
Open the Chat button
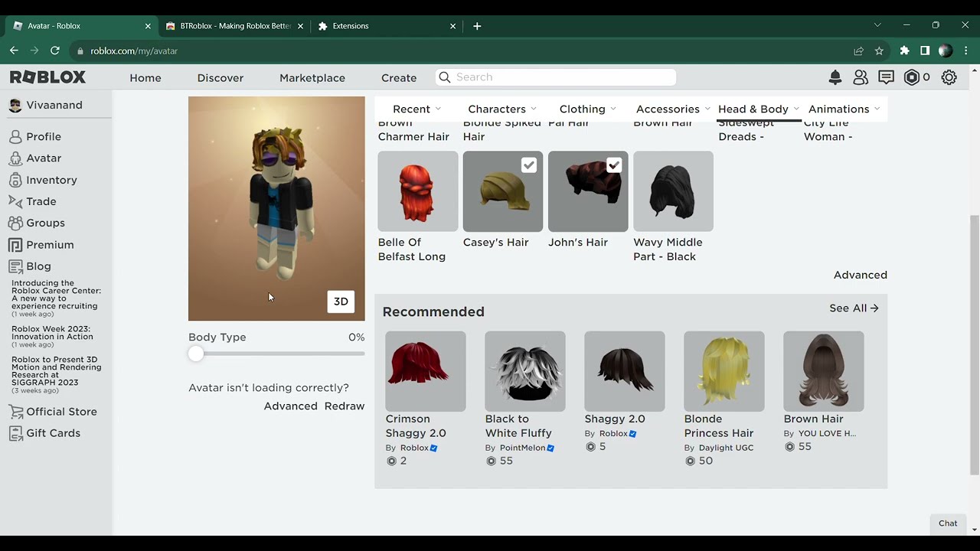(948, 523)
